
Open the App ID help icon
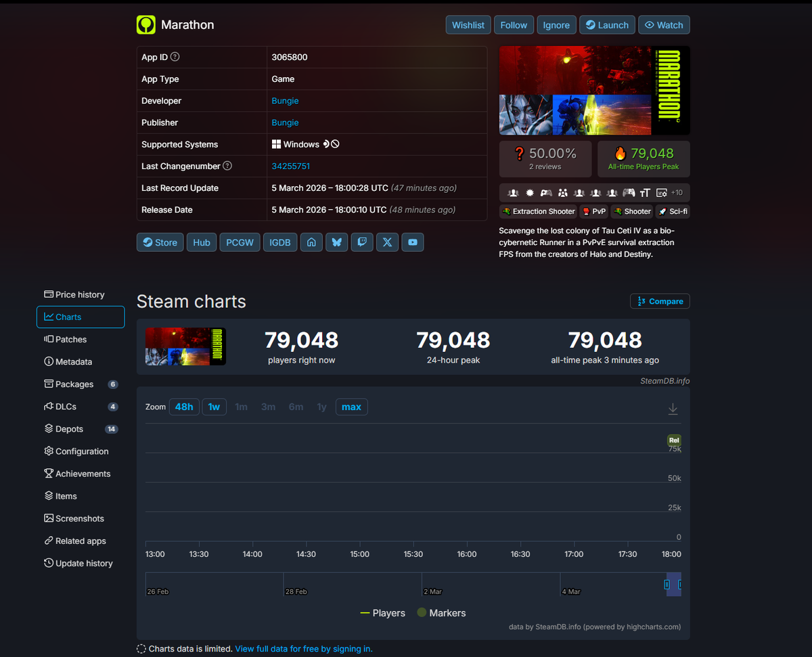pyautogui.click(x=175, y=57)
